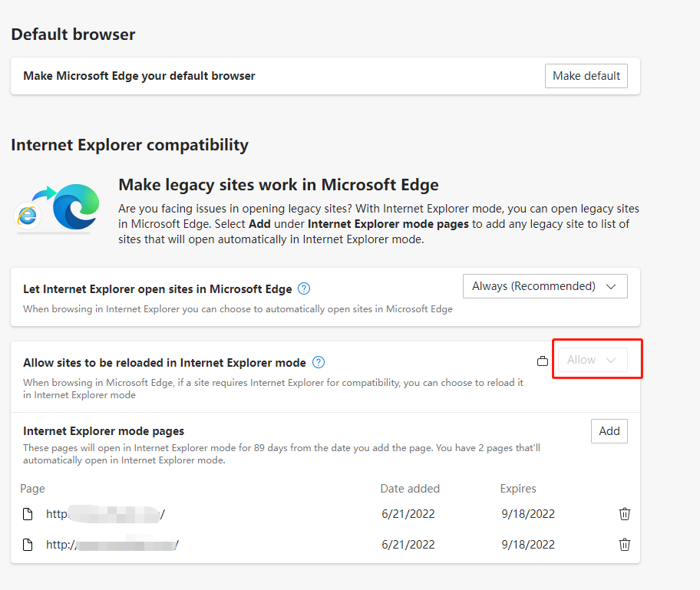Image resolution: width=700 pixels, height=590 pixels.
Task: Click page file icon of the first URL row
Action: click(28, 514)
